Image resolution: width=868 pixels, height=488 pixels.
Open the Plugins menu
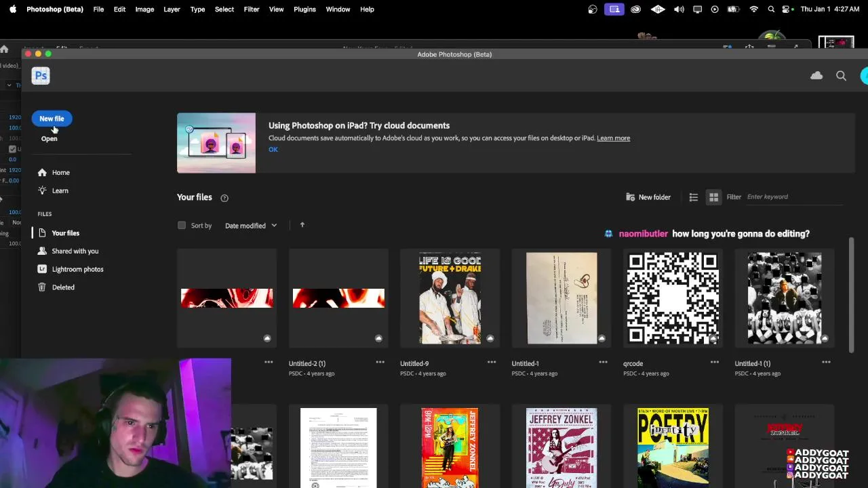pyautogui.click(x=304, y=9)
